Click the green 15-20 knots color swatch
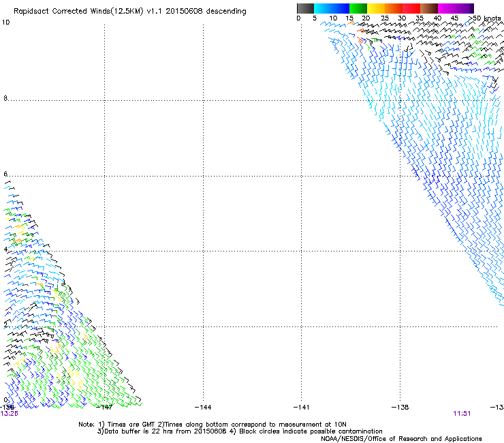The image size is (504, 443). 358,8
